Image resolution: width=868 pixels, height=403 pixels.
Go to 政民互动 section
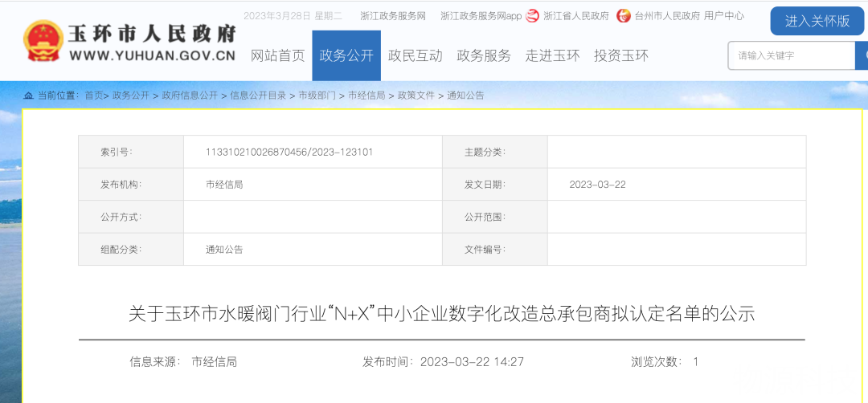point(415,55)
